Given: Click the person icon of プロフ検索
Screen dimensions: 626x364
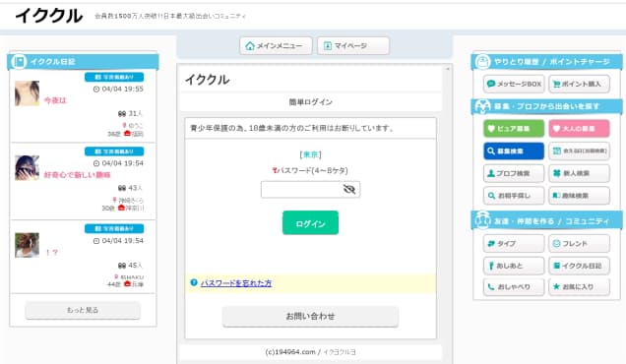Looking at the screenshot, I should [x=491, y=173].
